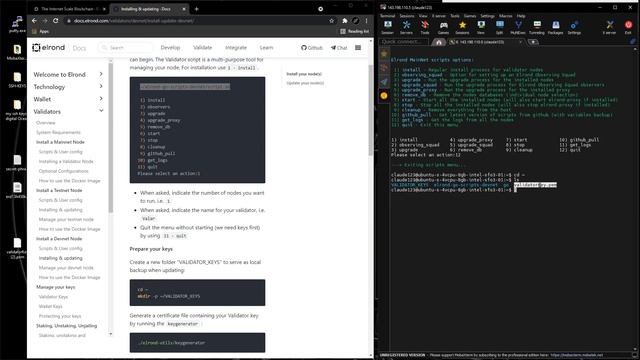Viewport: 640px width, 360px height.
Task: Close the Installing & updating tab
Action: pyautogui.click(x=184, y=9)
